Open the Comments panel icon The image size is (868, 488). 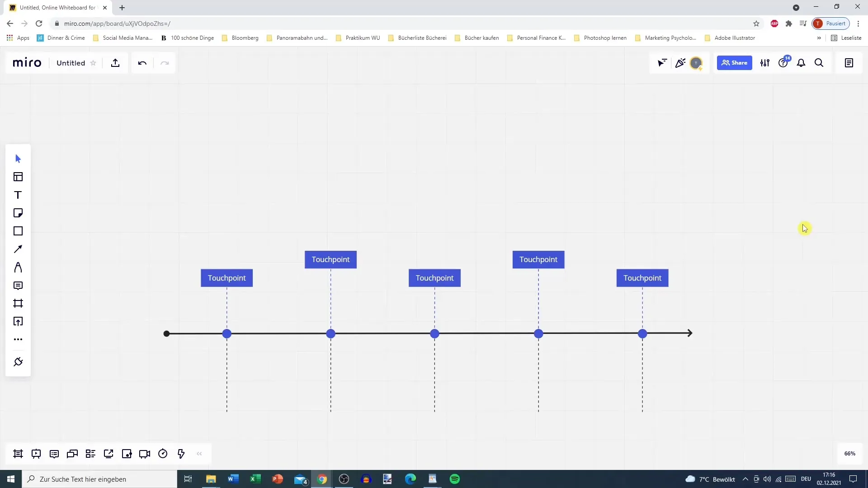(x=18, y=286)
